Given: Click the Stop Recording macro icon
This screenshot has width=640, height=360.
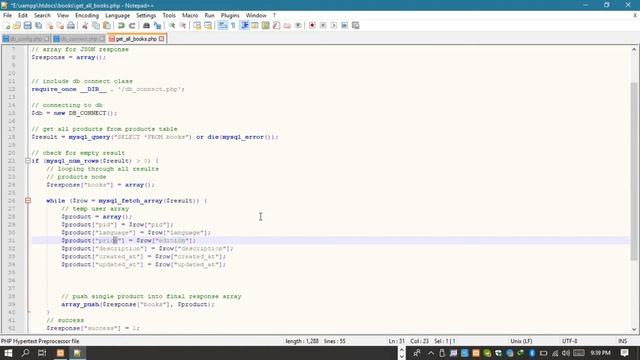Looking at the screenshot, I should 323,25.
